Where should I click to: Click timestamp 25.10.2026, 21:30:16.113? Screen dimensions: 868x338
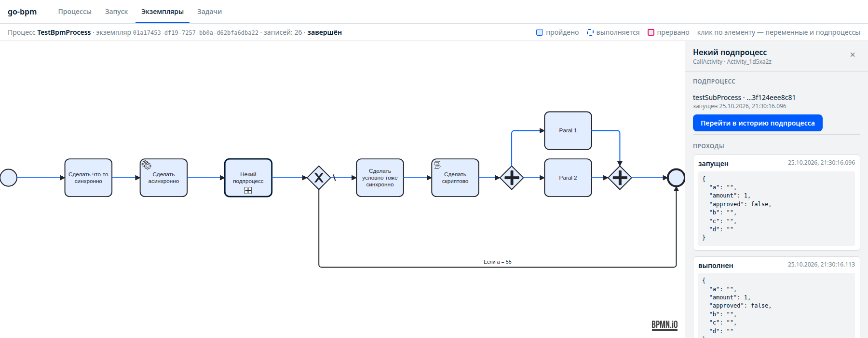pos(821,265)
